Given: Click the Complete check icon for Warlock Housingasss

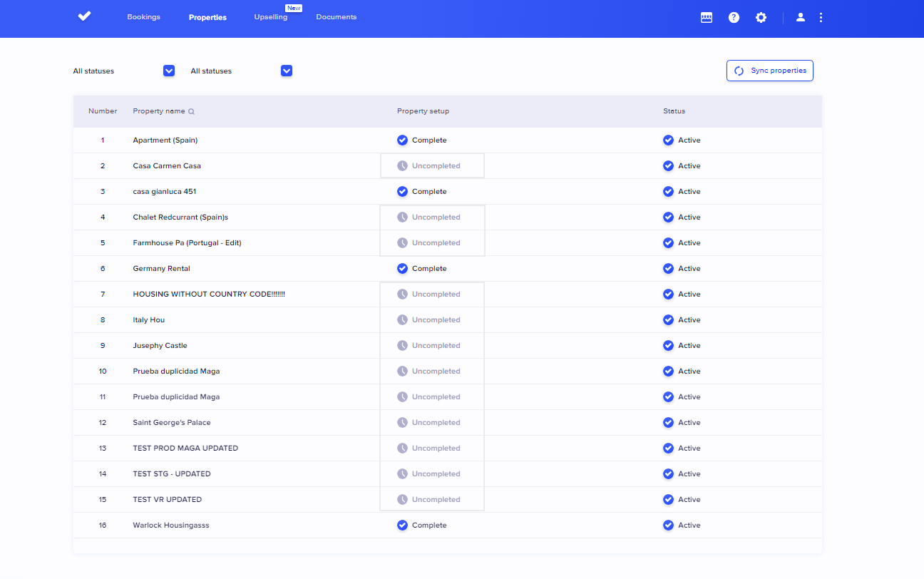Looking at the screenshot, I should point(402,526).
